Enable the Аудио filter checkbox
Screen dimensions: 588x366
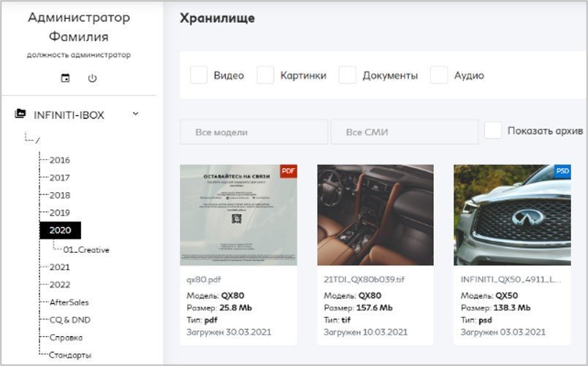(x=439, y=75)
